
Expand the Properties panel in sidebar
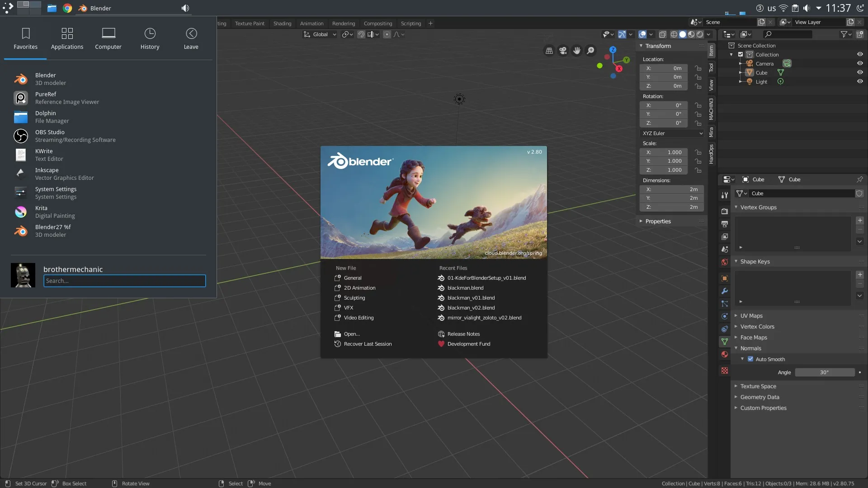pyautogui.click(x=641, y=221)
